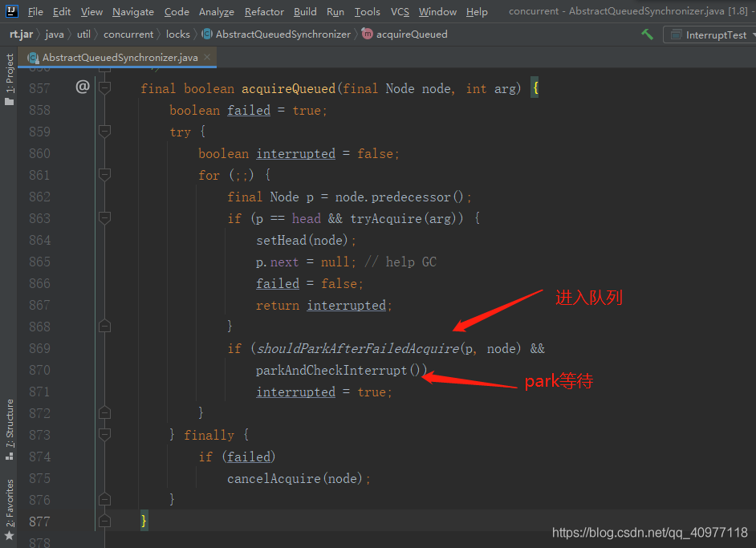This screenshot has width=756, height=548.
Task: Click the override marker at line 857
Action: (x=82, y=87)
